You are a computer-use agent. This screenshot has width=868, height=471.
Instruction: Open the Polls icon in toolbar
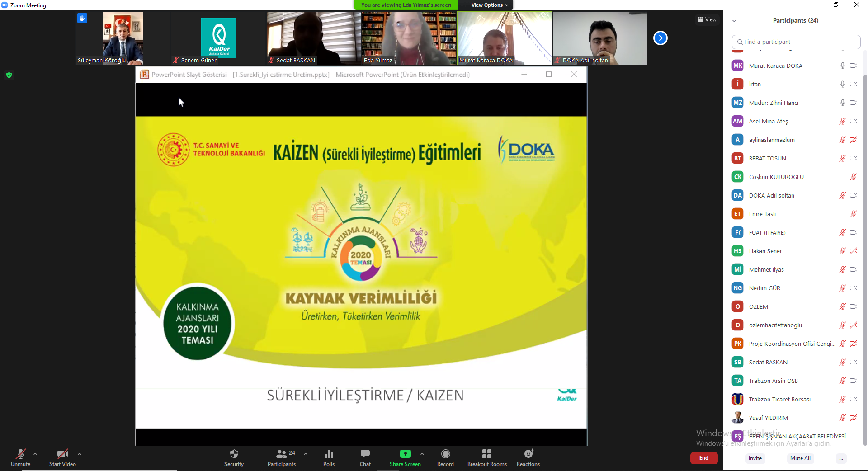click(x=329, y=454)
